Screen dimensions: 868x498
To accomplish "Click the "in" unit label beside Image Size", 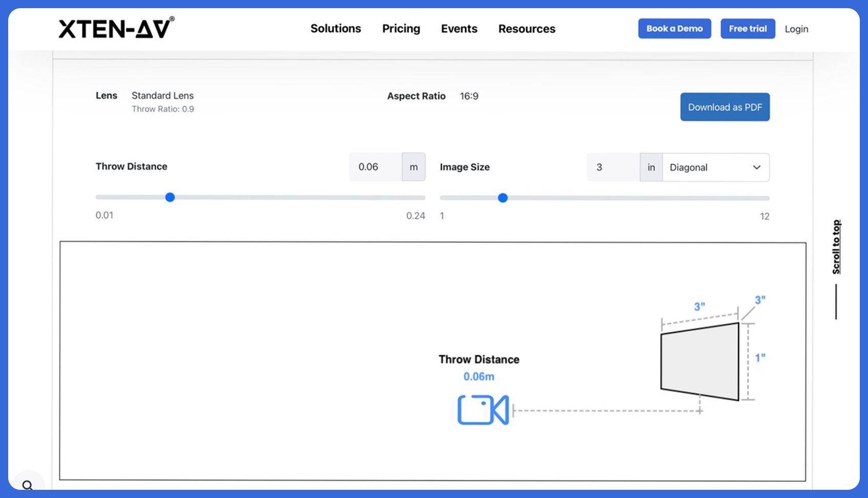I will click(x=651, y=167).
